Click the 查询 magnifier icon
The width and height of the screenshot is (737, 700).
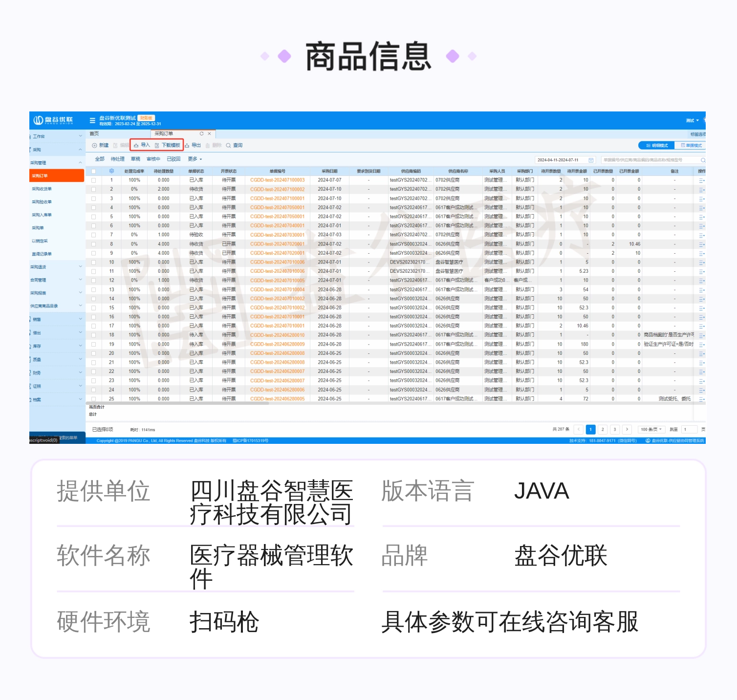pos(228,145)
